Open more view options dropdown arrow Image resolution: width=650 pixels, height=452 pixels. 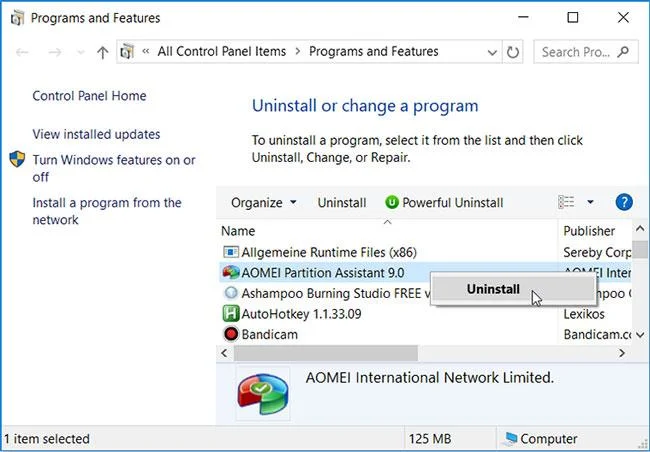pyautogui.click(x=590, y=202)
